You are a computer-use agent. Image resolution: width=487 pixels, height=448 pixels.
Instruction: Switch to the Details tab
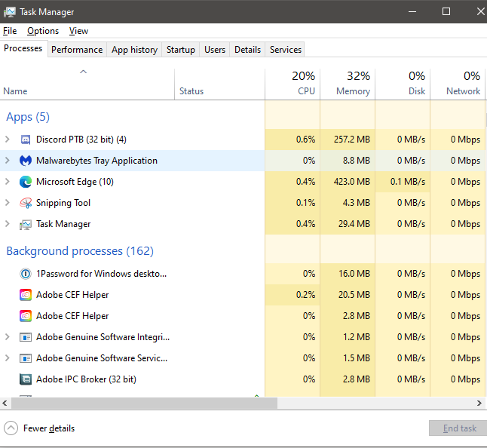247,50
